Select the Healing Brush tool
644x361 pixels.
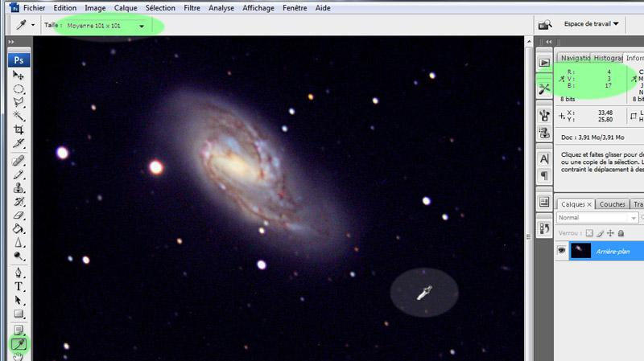tap(18, 161)
